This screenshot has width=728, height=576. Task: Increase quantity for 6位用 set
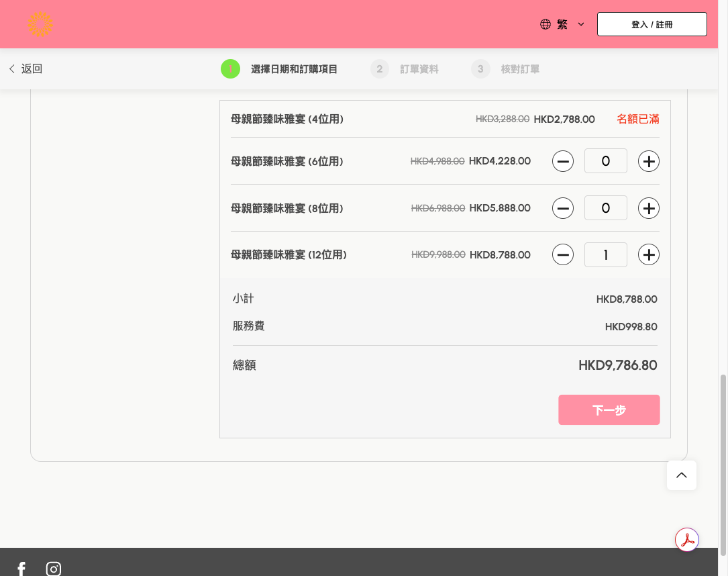649,161
